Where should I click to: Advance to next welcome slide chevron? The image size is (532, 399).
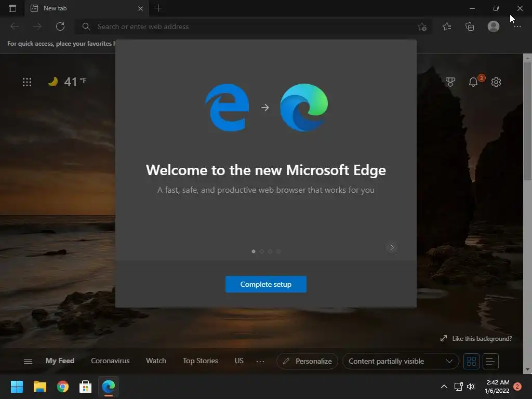pos(392,247)
